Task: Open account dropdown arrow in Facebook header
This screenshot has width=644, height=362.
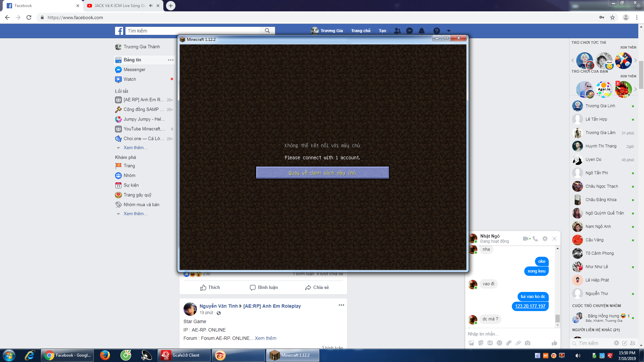Action: 449,31
